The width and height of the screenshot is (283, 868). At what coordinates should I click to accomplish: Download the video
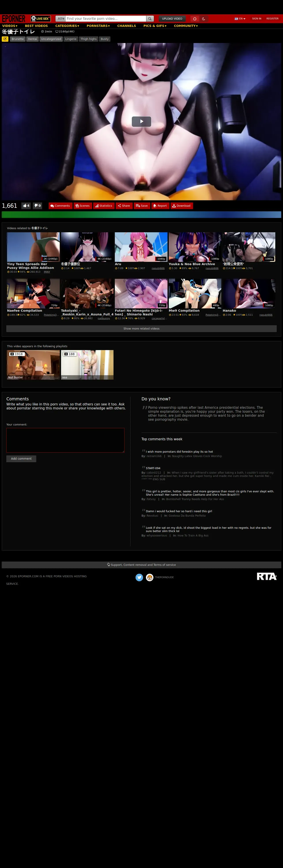182,206
